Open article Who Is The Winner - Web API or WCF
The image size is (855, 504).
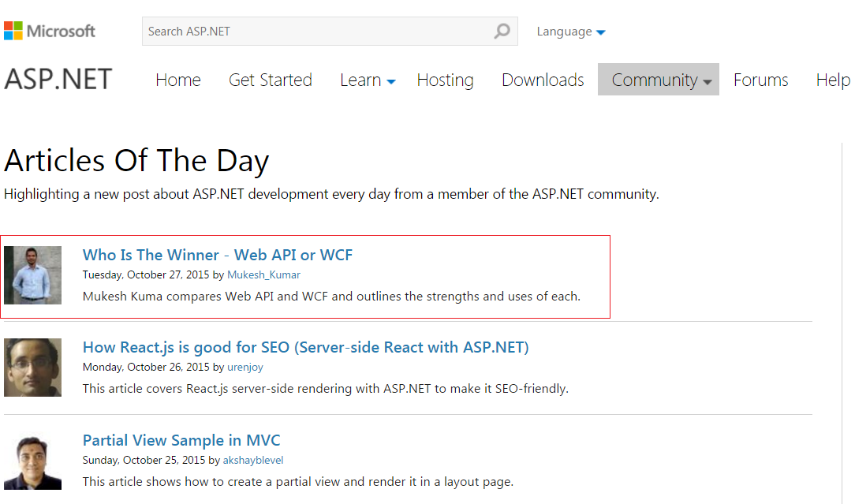[x=218, y=255]
